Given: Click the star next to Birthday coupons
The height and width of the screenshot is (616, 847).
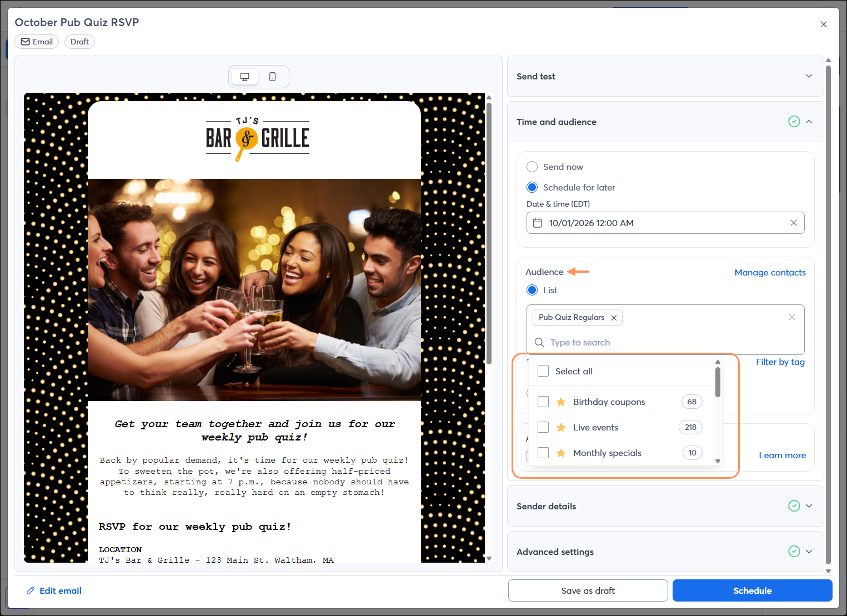Looking at the screenshot, I should 561,401.
